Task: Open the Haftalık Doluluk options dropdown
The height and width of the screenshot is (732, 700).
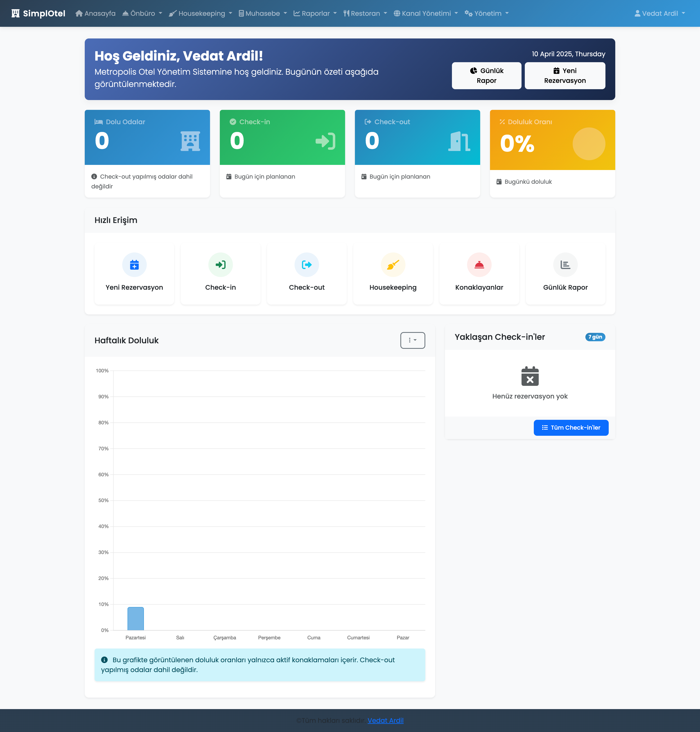Action: [412, 340]
